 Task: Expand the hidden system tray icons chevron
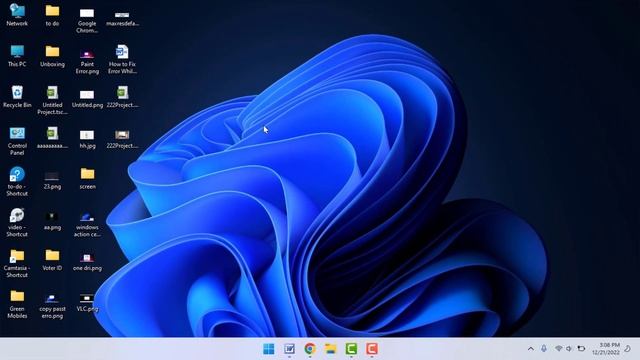531,349
